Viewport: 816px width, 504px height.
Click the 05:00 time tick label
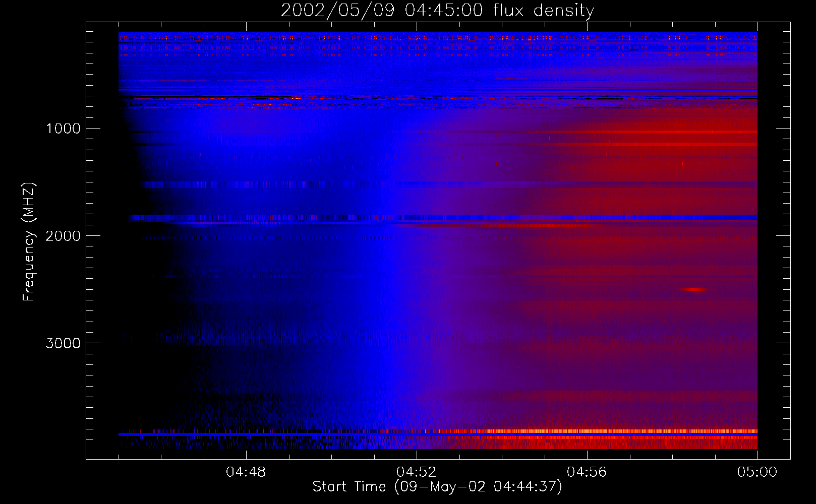tap(757, 472)
